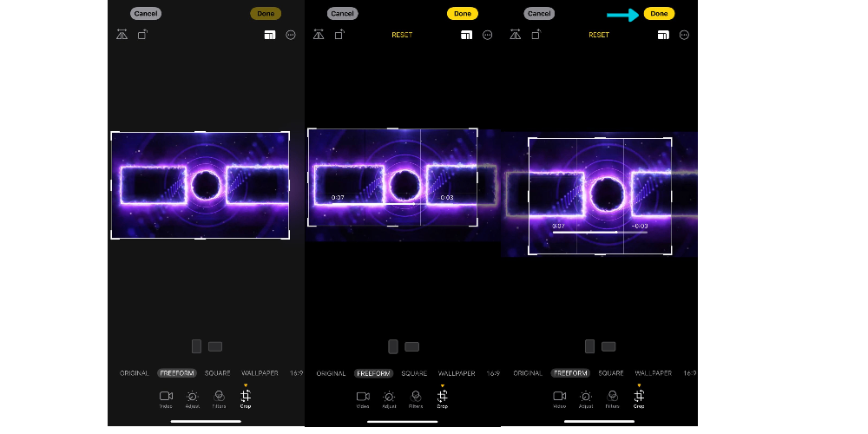Choose landscape orientation in right screenshot
This screenshot has width=868, height=434.
click(609, 346)
